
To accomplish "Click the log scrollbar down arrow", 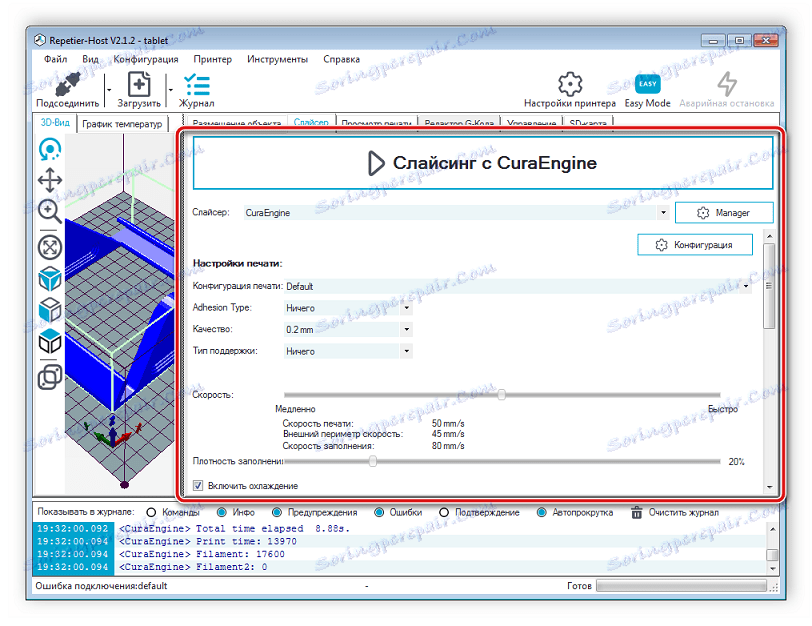I will (x=772, y=568).
